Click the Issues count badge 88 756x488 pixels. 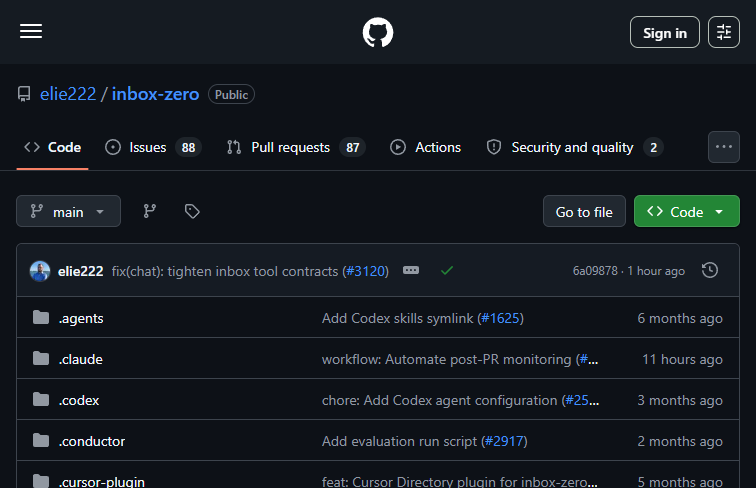click(189, 148)
